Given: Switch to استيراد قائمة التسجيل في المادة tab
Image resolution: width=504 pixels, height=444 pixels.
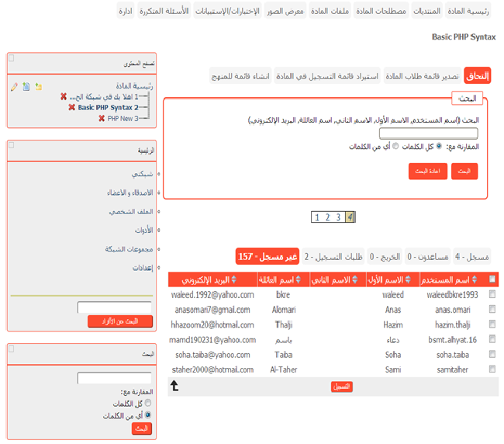Looking at the screenshot, I should [327, 75].
